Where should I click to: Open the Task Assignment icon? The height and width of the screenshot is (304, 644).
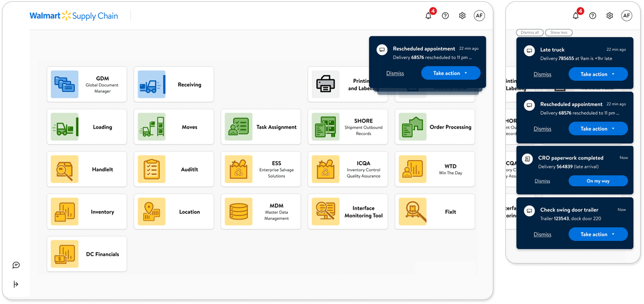point(238,127)
